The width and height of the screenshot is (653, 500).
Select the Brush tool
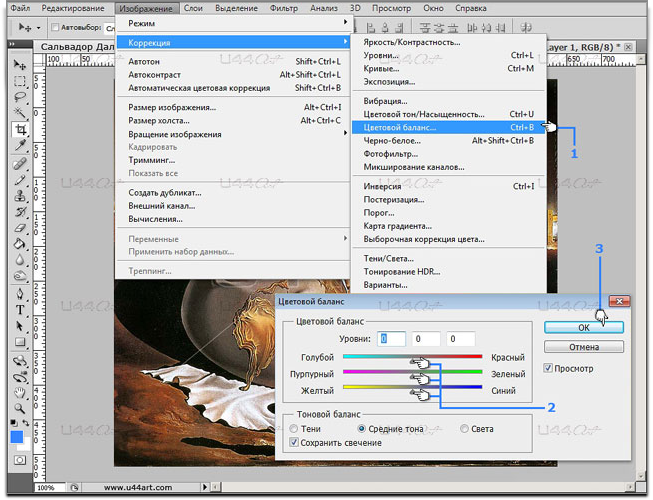point(20,179)
